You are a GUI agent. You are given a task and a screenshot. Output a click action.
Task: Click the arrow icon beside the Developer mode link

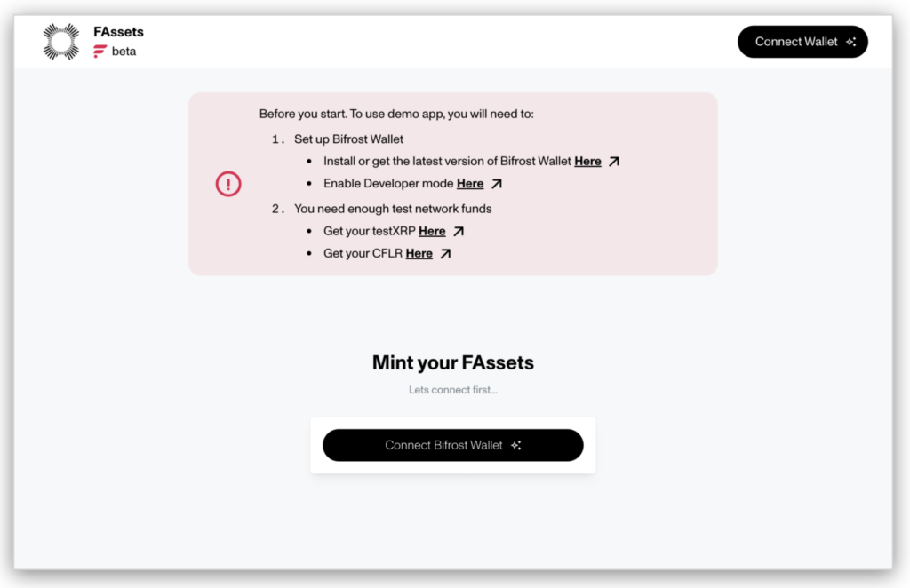tap(497, 184)
